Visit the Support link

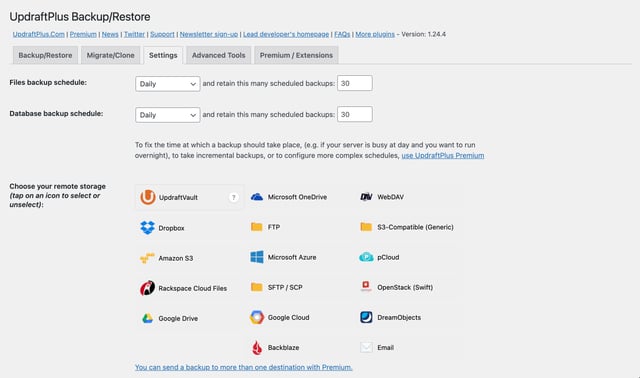click(162, 34)
